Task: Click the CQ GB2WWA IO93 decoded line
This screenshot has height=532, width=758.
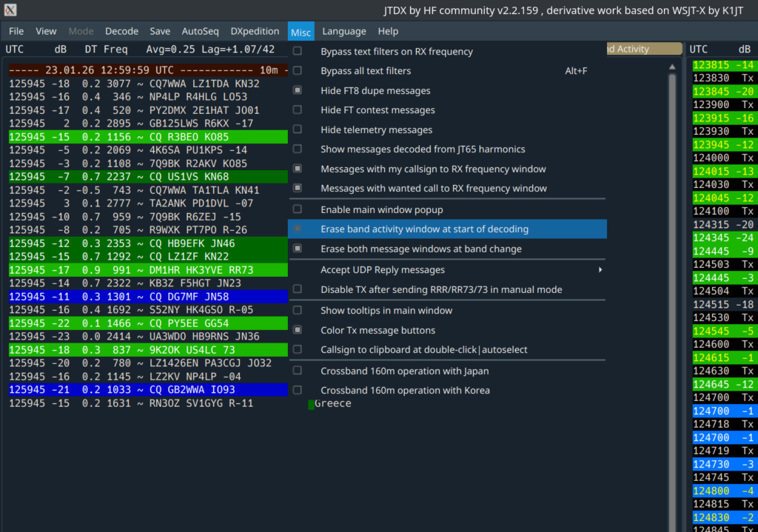Action: (148, 389)
